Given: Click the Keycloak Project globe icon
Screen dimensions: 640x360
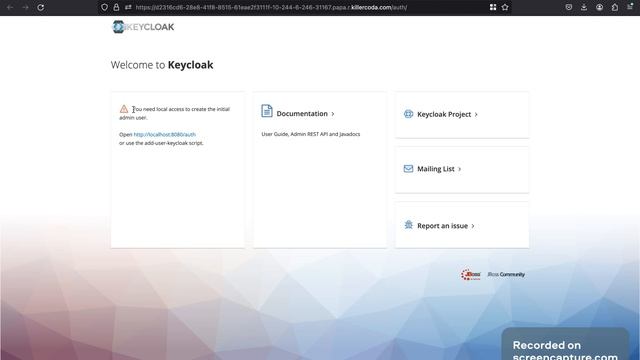Looking at the screenshot, I should (x=408, y=114).
